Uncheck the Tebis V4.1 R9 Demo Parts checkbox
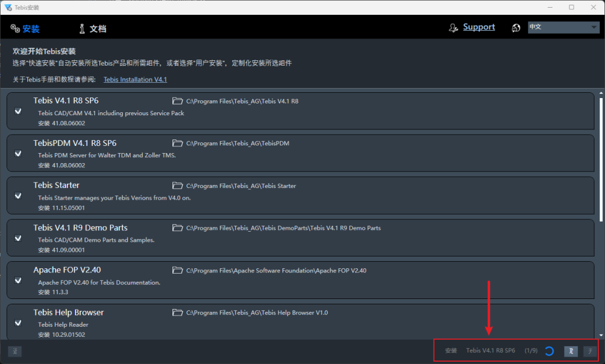The width and height of the screenshot is (605, 364). point(18,238)
